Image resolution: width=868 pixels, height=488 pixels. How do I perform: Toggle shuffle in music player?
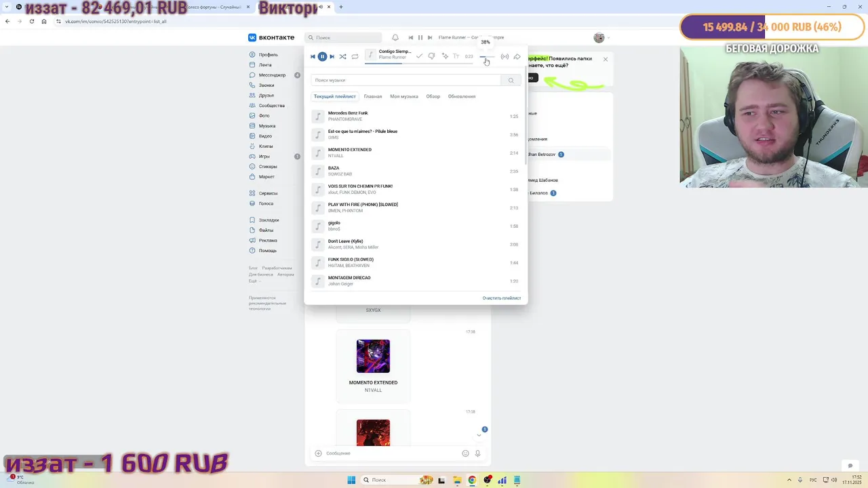pyautogui.click(x=342, y=56)
